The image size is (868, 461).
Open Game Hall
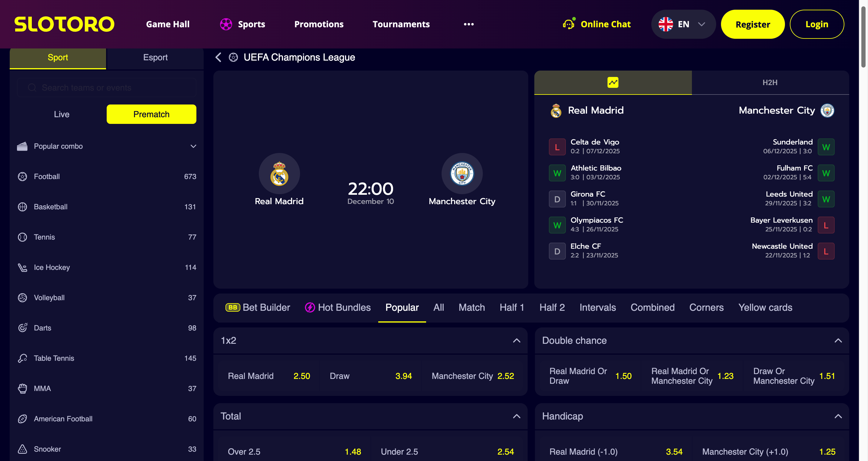pyautogui.click(x=168, y=24)
